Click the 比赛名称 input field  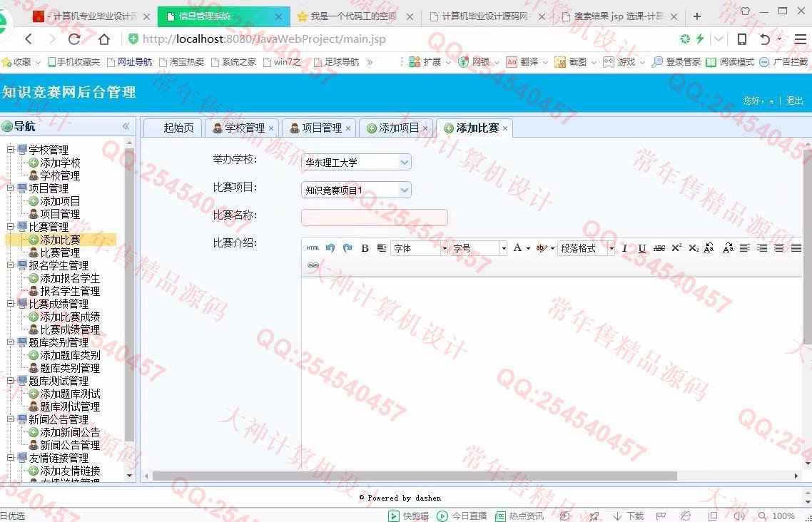[375, 217]
